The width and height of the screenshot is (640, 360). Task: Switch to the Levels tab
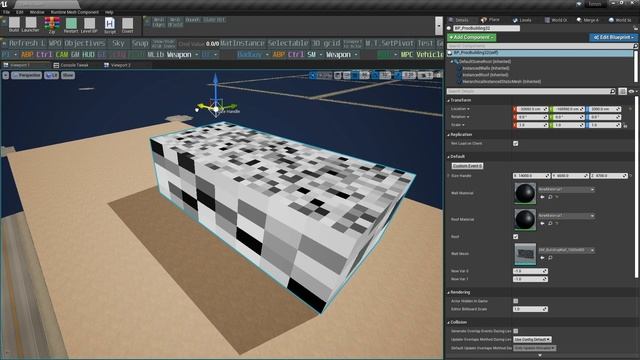522,20
